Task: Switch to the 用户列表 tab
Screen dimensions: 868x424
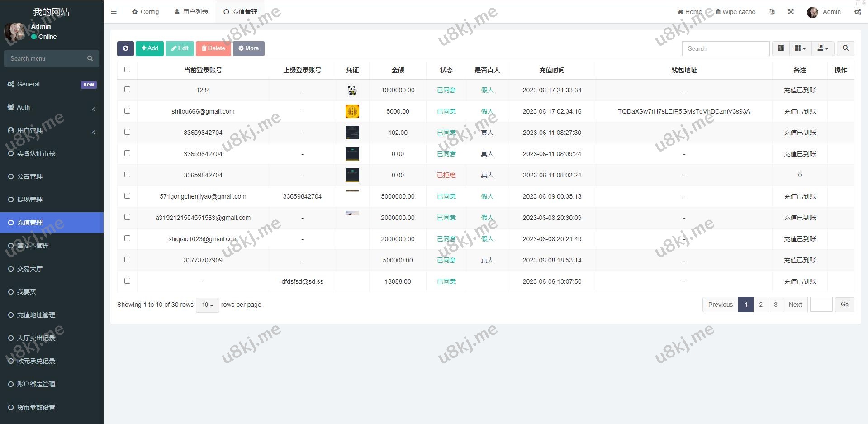Action: tap(191, 12)
